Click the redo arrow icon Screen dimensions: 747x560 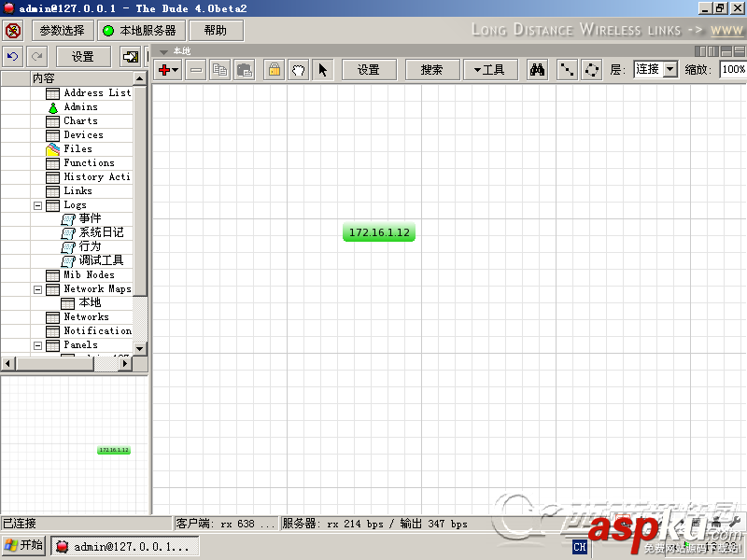pyautogui.click(x=36, y=57)
